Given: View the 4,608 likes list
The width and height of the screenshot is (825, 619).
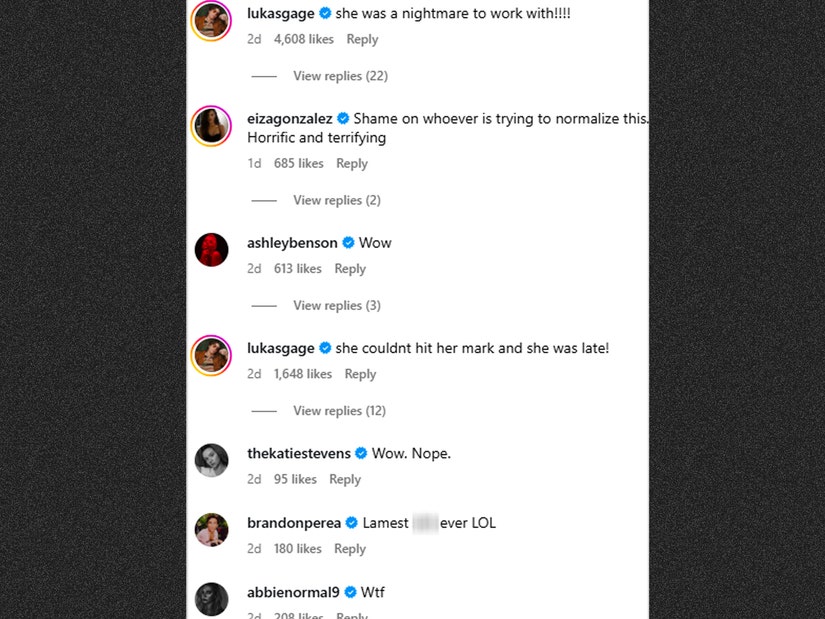Looking at the screenshot, I should (304, 40).
